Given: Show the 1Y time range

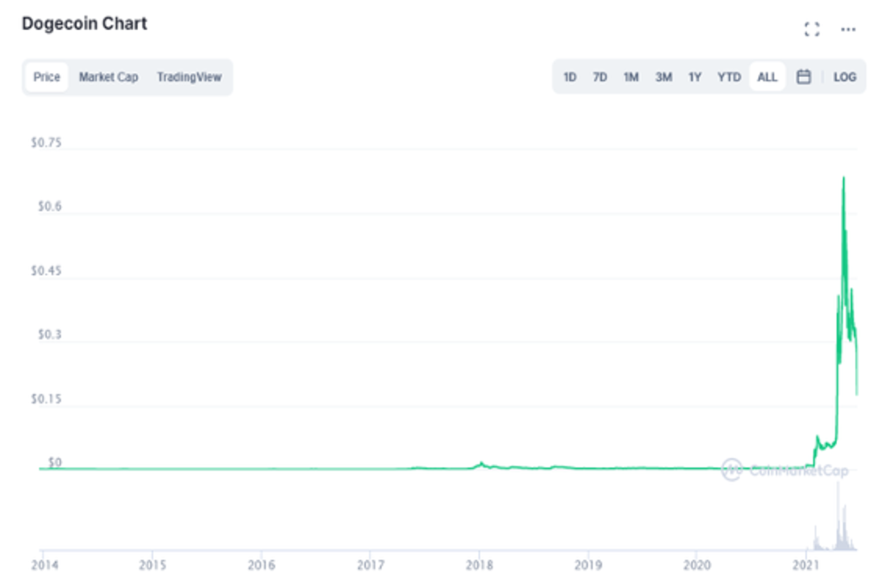Looking at the screenshot, I should (x=695, y=76).
